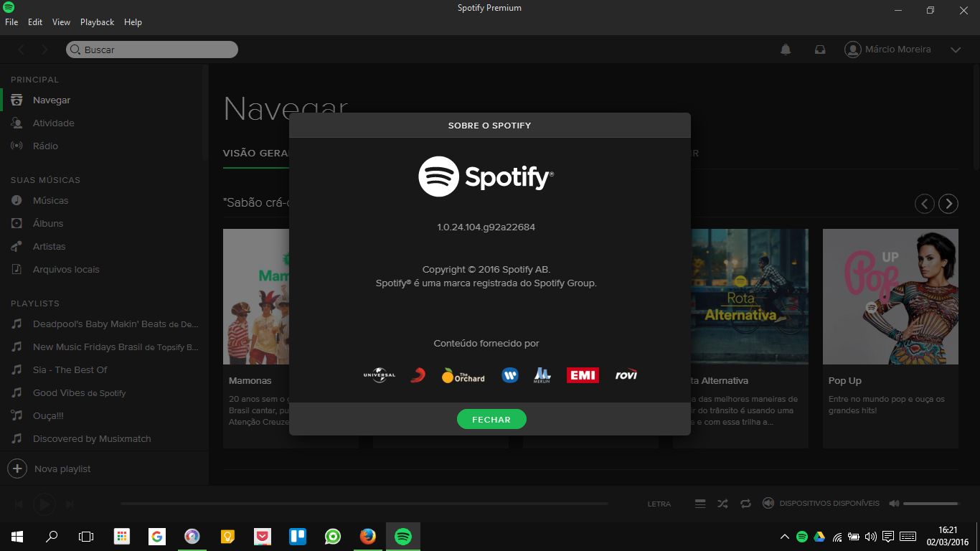Click the Pop Up card title
This screenshot has height=551, width=980.
point(845,381)
